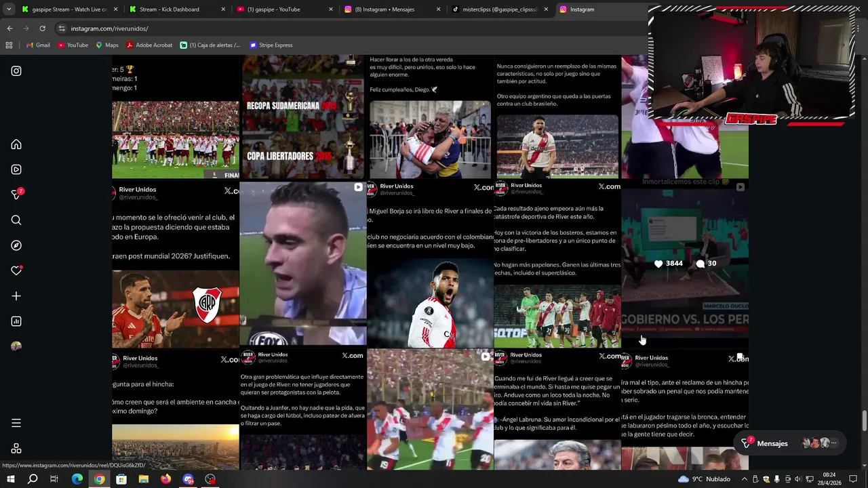Screen dimensions: 868x488
Task: Go to Instagram Home via house icon
Action: pyautogui.click(x=16, y=144)
